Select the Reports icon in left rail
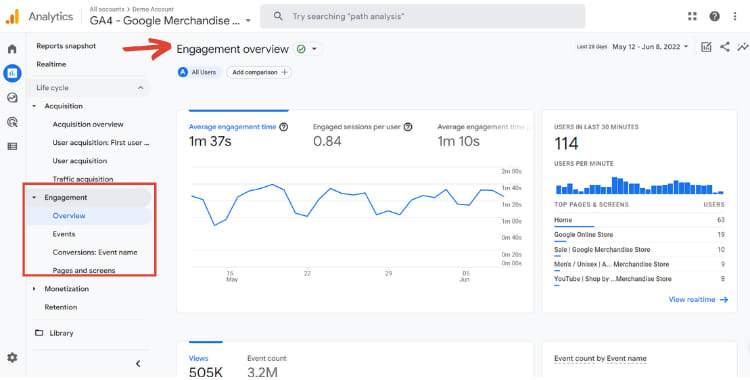Viewport: 750px width, 380px height. (x=12, y=73)
